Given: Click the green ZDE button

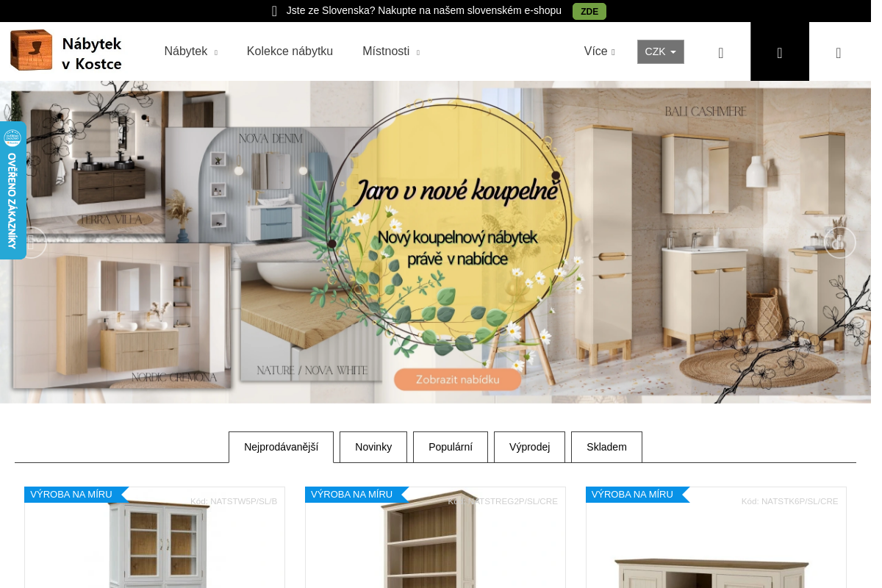Looking at the screenshot, I should [589, 11].
